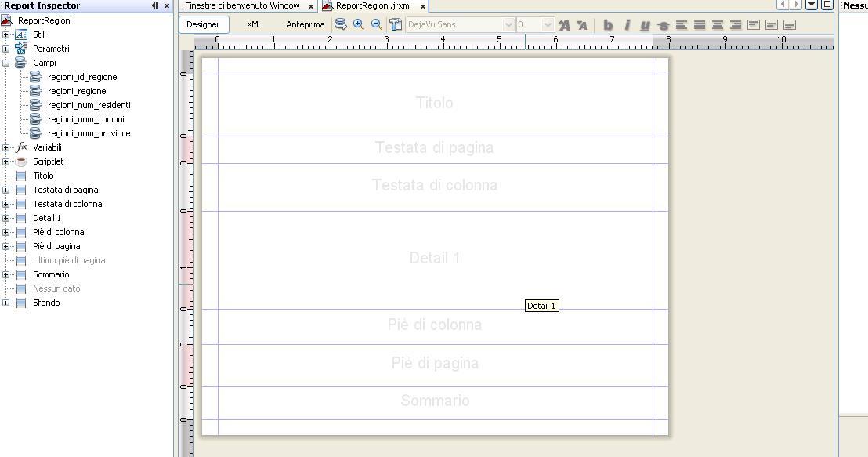Open the report query database icon
The height and width of the screenshot is (457, 868).
[x=341, y=24]
